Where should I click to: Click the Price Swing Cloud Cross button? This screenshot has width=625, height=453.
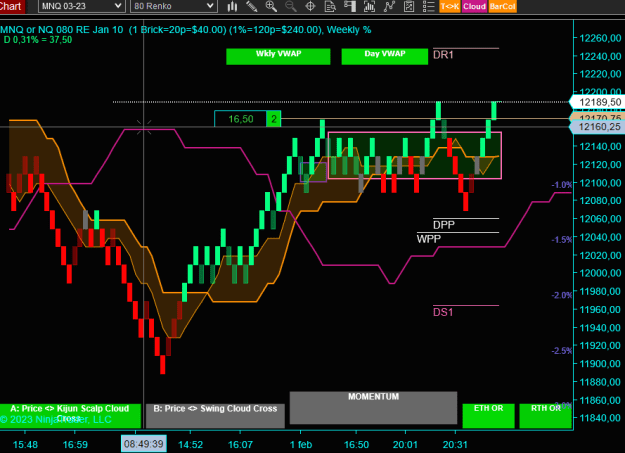click(x=215, y=416)
